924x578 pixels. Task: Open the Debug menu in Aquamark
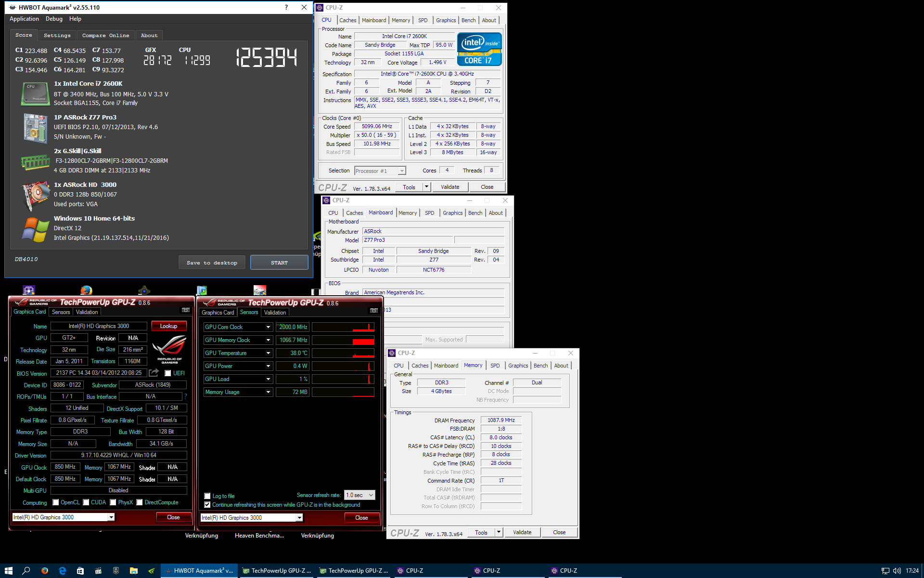point(54,19)
